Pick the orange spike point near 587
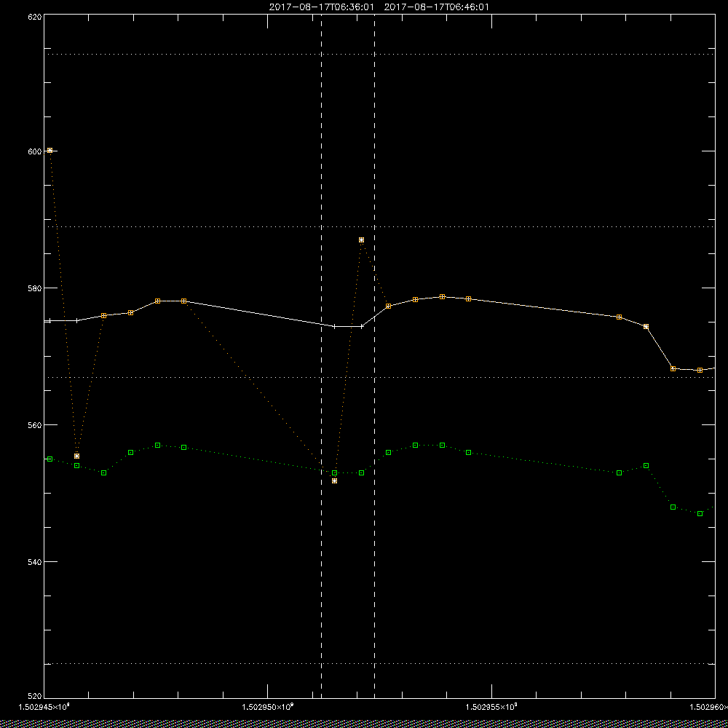Screen dimensions: 728x728 point(361,240)
